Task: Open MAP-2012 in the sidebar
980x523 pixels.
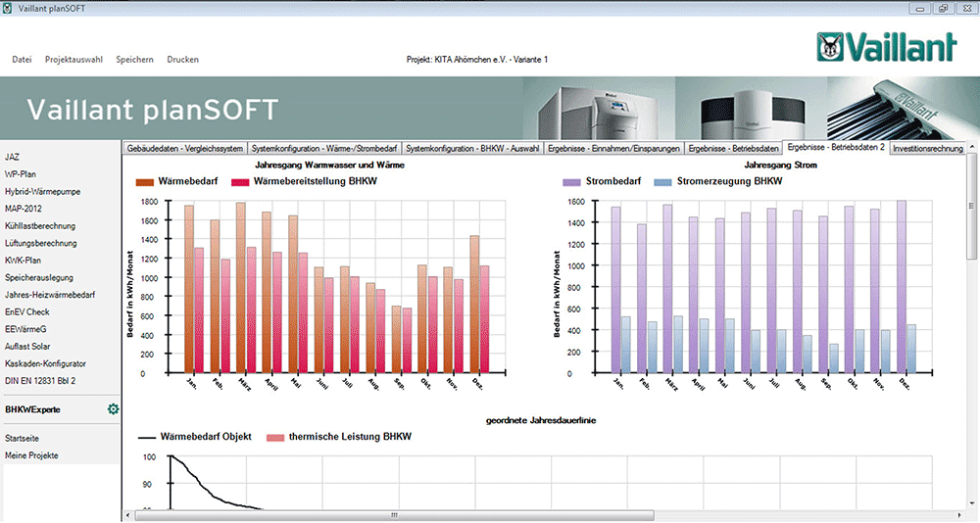Action: (24, 209)
